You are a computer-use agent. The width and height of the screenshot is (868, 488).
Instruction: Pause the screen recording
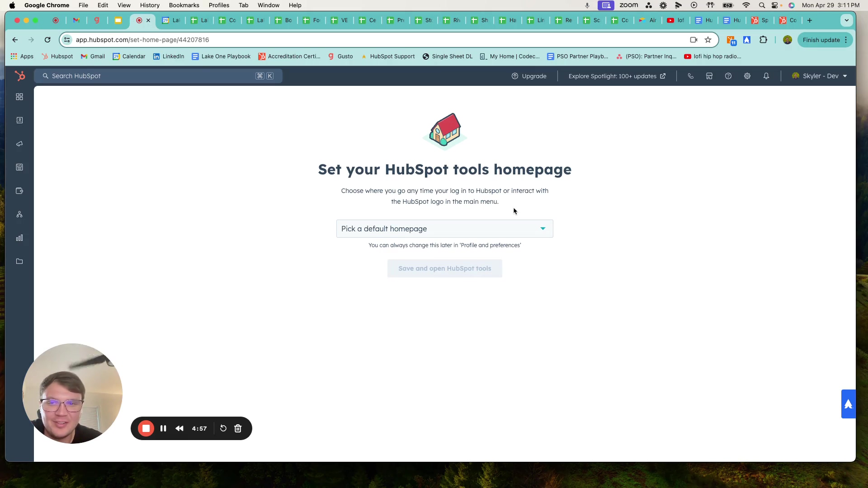[163, 428]
